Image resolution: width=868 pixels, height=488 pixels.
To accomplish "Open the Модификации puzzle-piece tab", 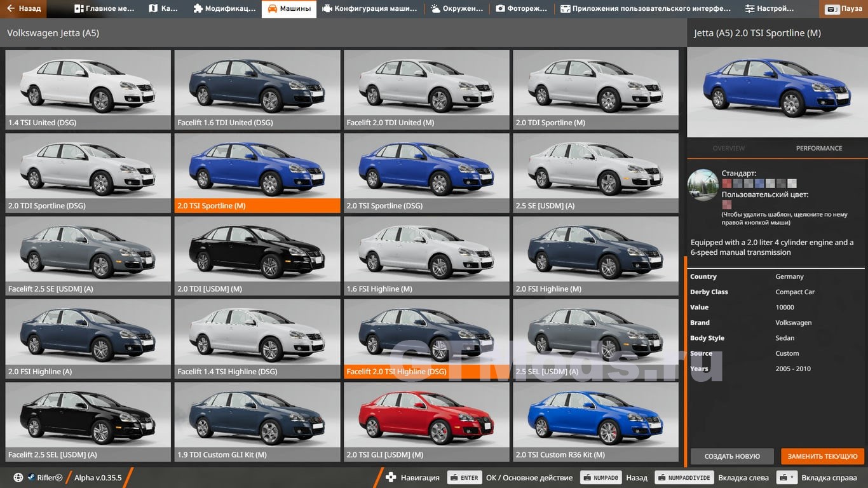I will click(224, 9).
